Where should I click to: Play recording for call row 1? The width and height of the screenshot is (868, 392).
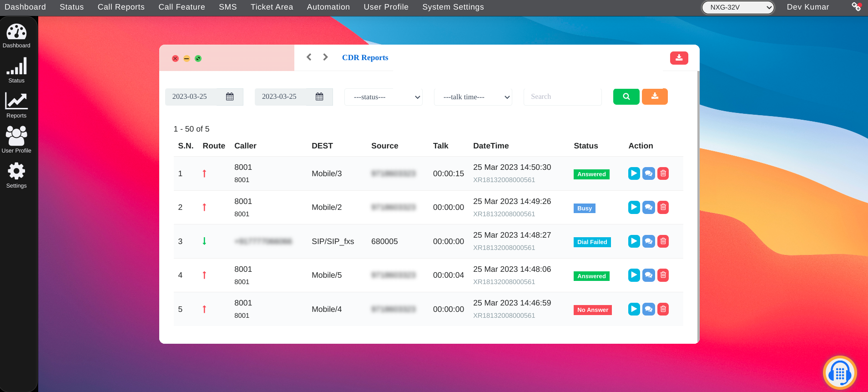coord(634,173)
